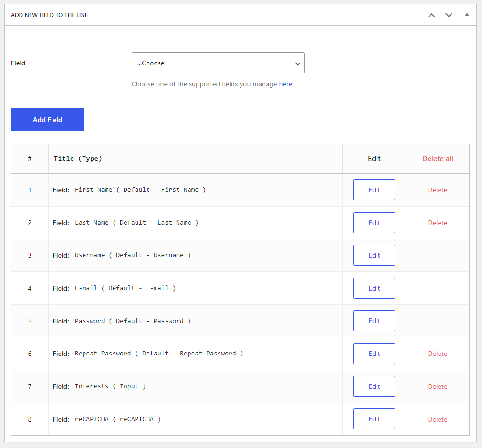Click row number 7 cell
This screenshot has height=448, width=482.
point(30,386)
